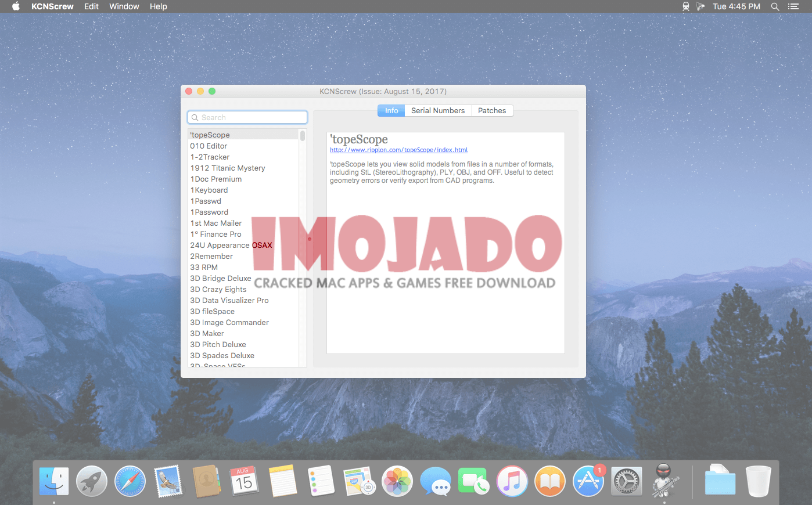Click arrow flag status icon in menu bar
Image resolution: width=812 pixels, height=505 pixels.
coord(700,6)
